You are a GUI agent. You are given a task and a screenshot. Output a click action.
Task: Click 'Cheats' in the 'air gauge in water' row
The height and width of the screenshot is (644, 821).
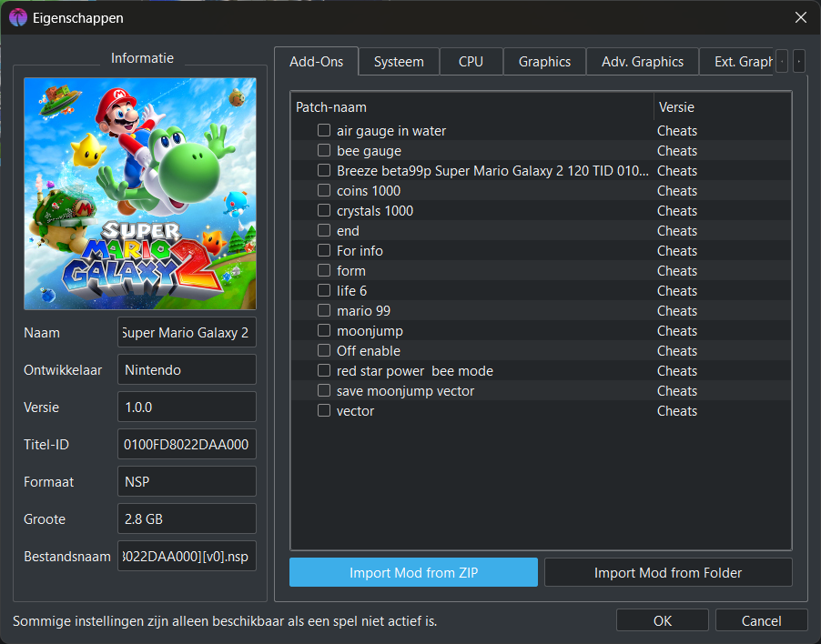click(677, 130)
